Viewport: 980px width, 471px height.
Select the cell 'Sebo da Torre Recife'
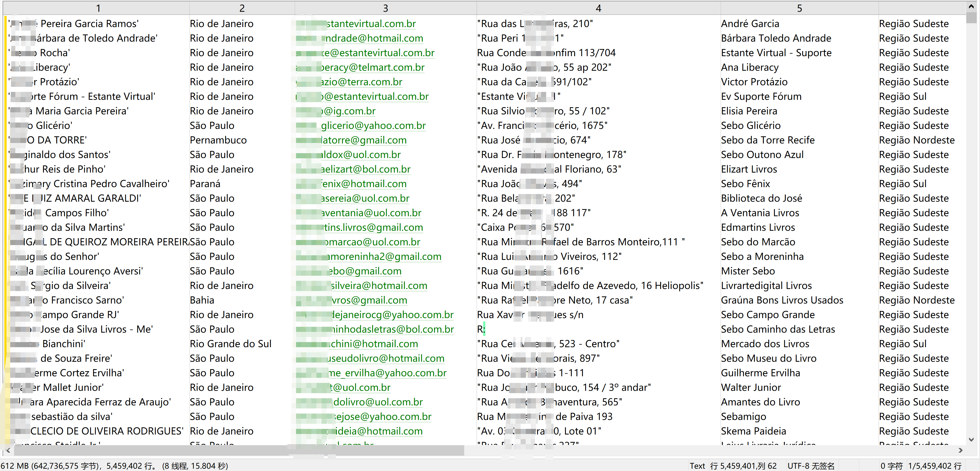click(768, 140)
